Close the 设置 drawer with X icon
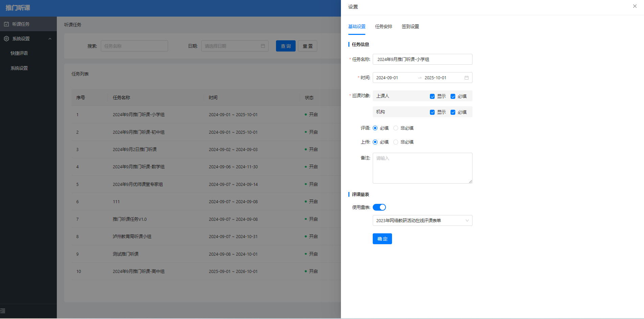The height and width of the screenshot is (319, 644). pos(635,6)
